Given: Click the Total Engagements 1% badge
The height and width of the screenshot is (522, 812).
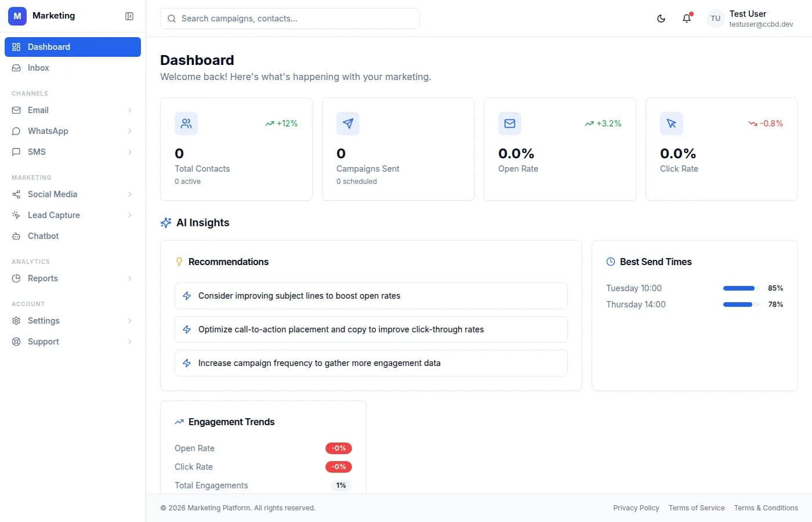Looking at the screenshot, I should tap(341, 485).
